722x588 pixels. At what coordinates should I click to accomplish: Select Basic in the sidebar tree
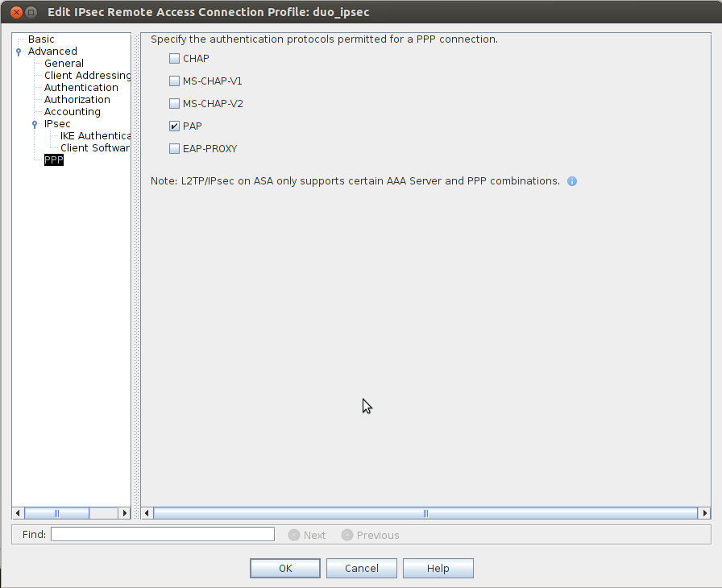(40, 39)
